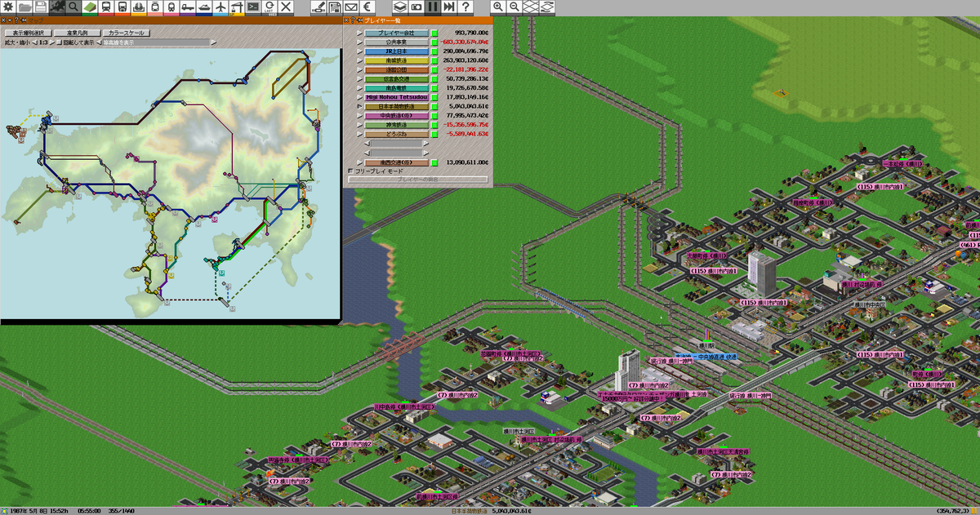Open the airplane construction tools
The height and width of the screenshot is (515, 980).
pos(220,8)
